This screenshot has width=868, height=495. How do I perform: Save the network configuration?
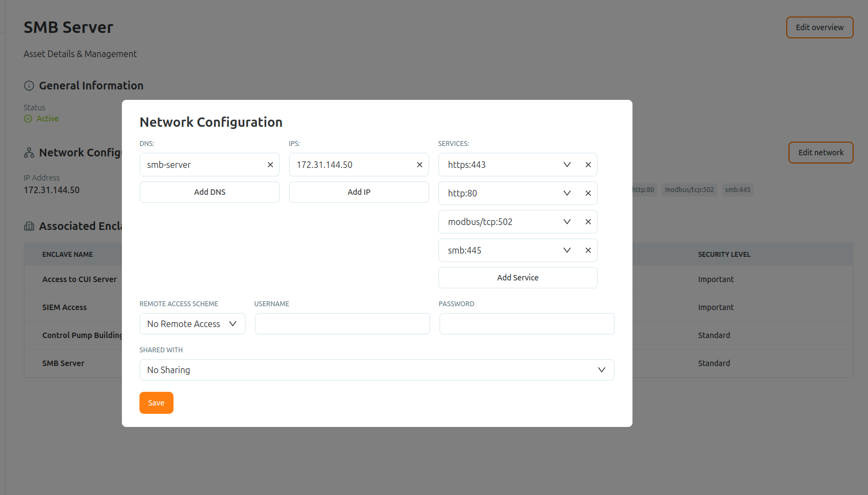(x=156, y=403)
